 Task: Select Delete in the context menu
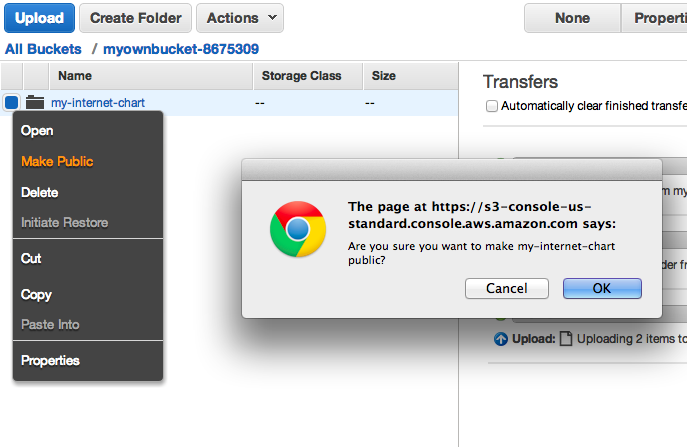tap(39, 192)
